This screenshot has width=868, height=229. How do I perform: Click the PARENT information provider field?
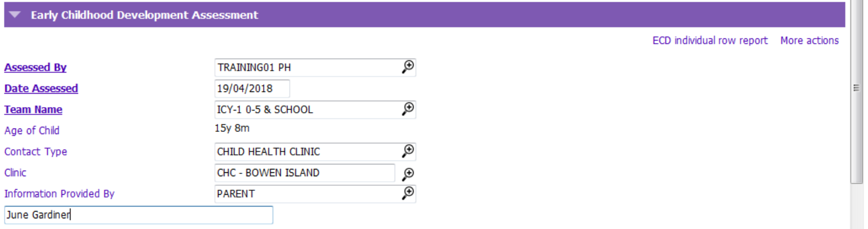click(x=306, y=194)
